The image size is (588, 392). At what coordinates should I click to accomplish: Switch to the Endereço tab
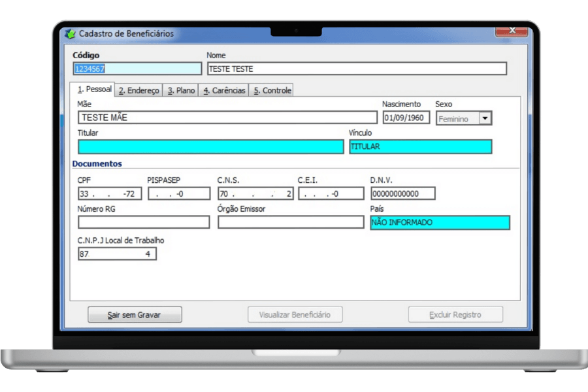(139, 91)
